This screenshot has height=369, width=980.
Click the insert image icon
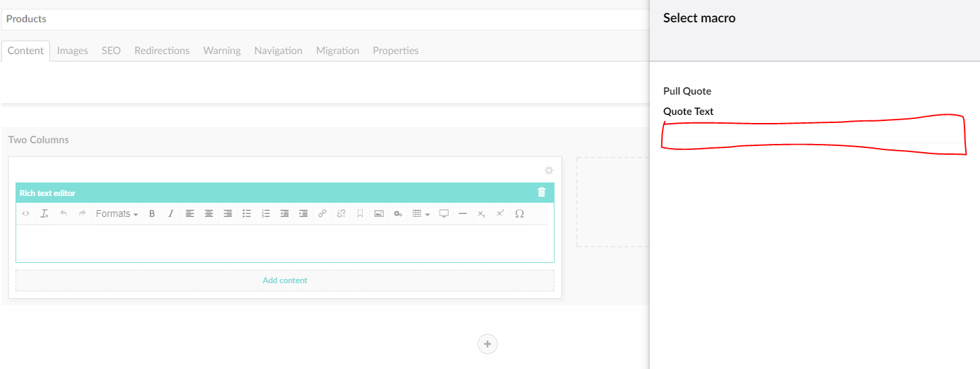point(379,214)
